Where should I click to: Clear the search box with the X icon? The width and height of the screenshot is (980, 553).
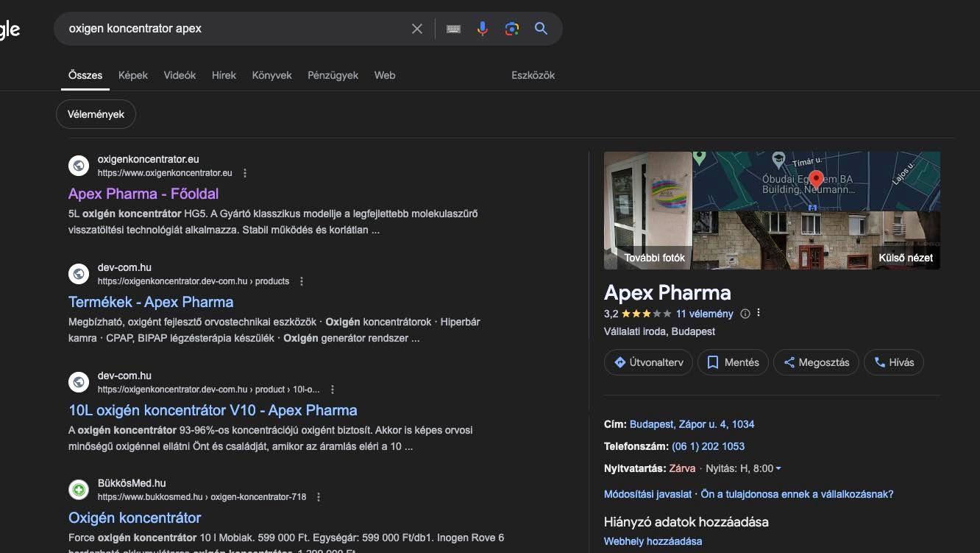417,29
